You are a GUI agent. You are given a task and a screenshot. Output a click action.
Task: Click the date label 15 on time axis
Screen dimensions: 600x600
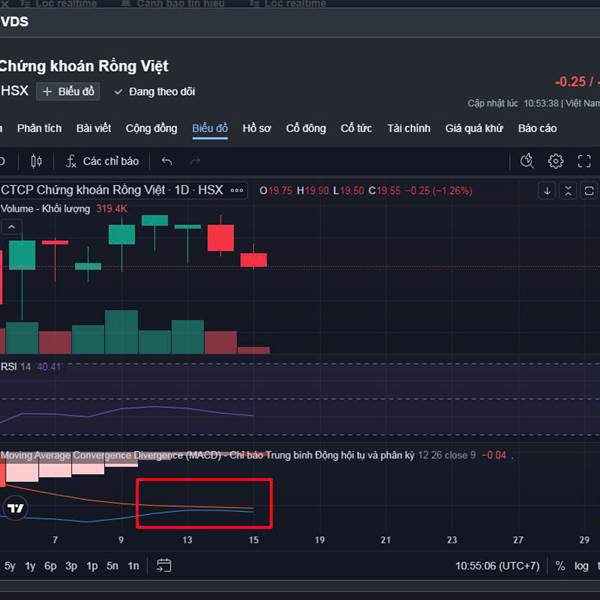[x=253, y=540]
